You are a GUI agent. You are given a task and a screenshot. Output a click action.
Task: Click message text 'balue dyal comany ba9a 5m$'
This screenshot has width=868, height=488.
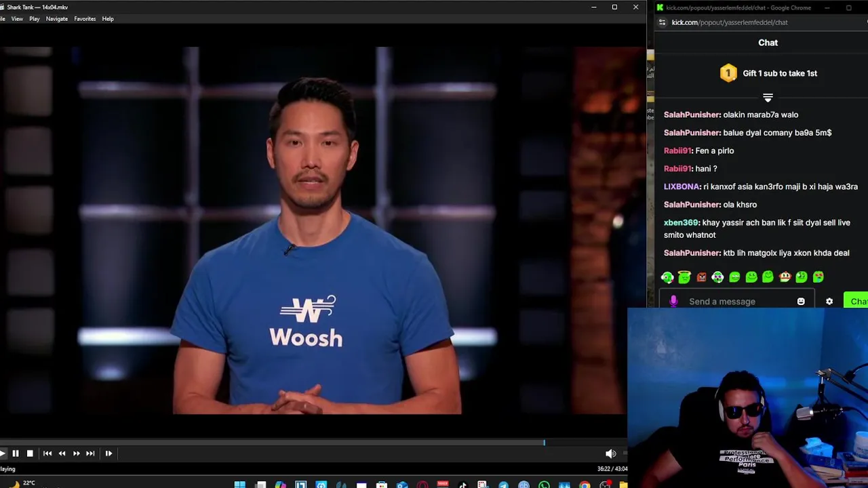coord(777,133)
